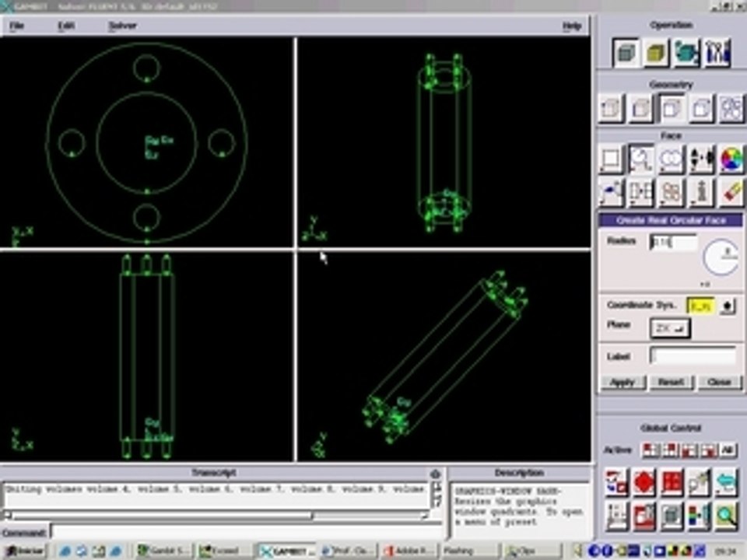The image size is (747, 560).
Task: Switch to the Prof.-Ca... taskbar item
Action: (x=349, y=551)
